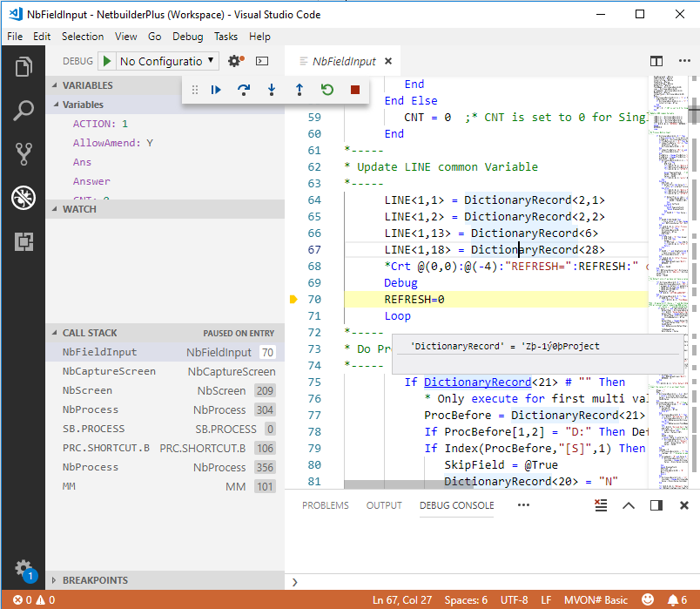Switch to the PROBLEMS panel tab

pos(325,505)
